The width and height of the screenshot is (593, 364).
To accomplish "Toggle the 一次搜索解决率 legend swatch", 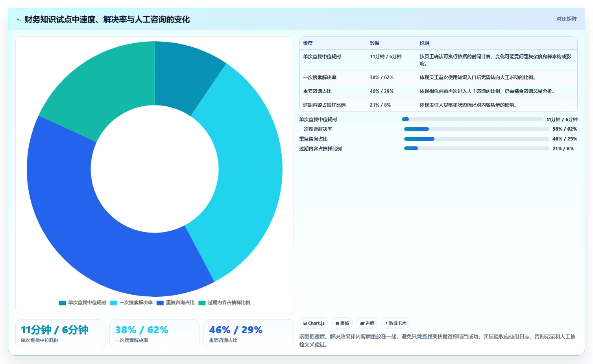I will 114,303.
